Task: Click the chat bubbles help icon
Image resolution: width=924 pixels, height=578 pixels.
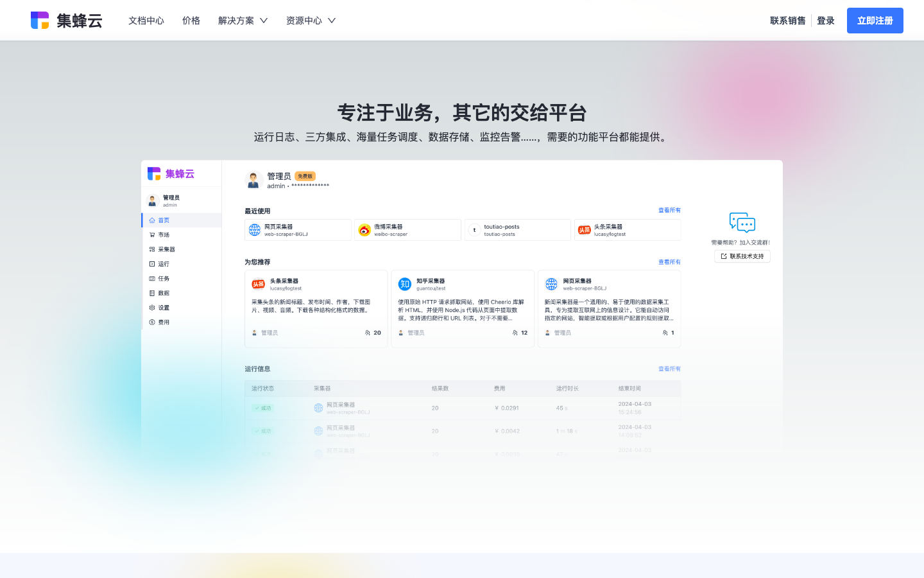Action: (x=742, y=223)
